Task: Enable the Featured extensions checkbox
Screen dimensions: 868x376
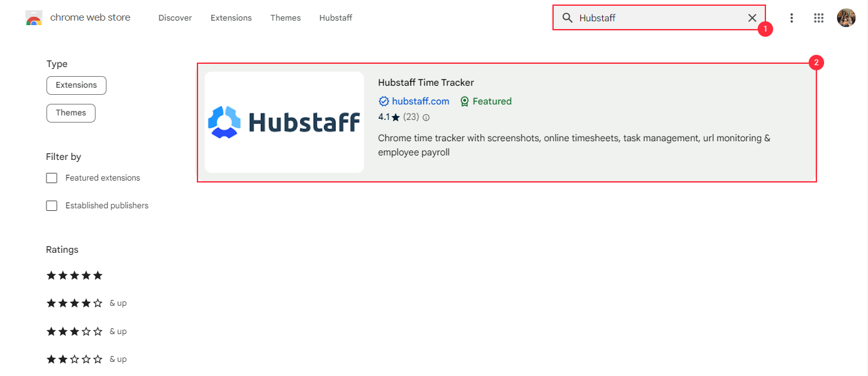Action: [x=52, y=178]
